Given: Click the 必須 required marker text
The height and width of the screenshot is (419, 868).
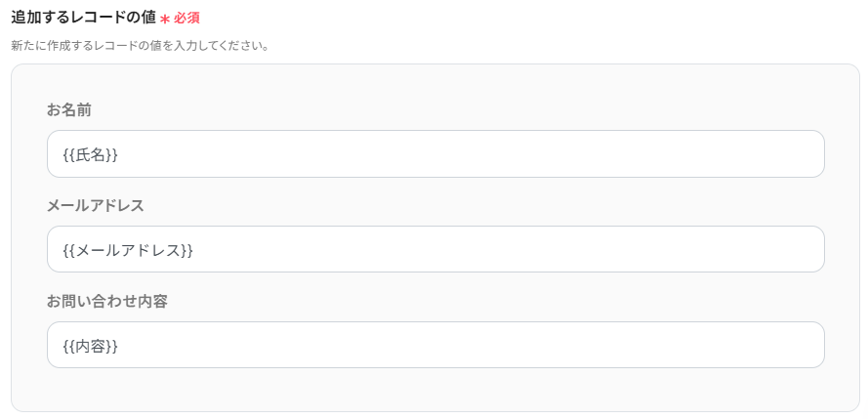Looking at the screenshot, I should point(186,18).
